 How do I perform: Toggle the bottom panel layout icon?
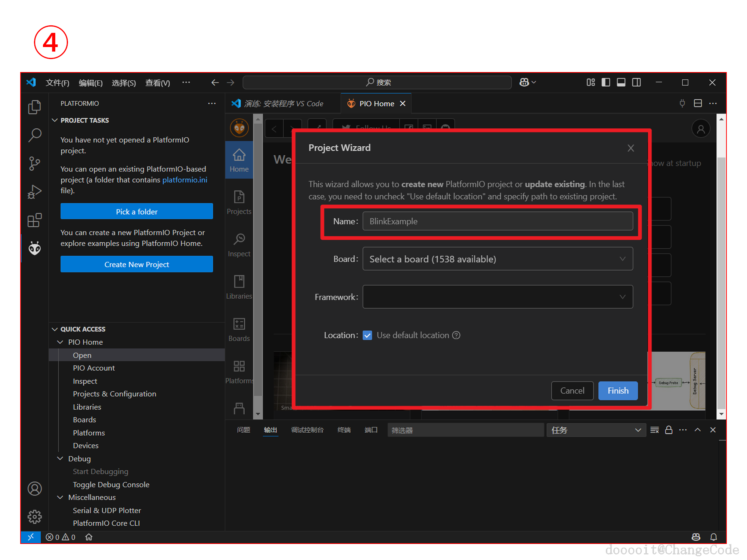click(621, 83)
